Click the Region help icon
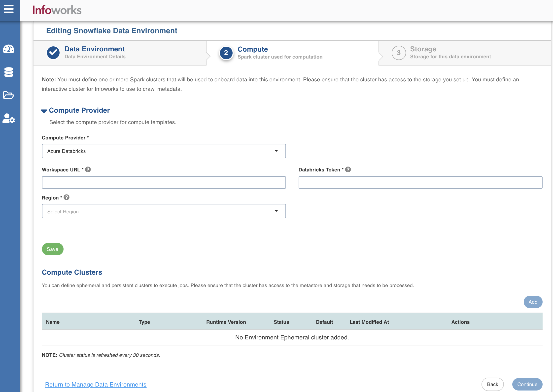Image resolution: width=553 pixels, height=392 pixels. click(67, 197)
